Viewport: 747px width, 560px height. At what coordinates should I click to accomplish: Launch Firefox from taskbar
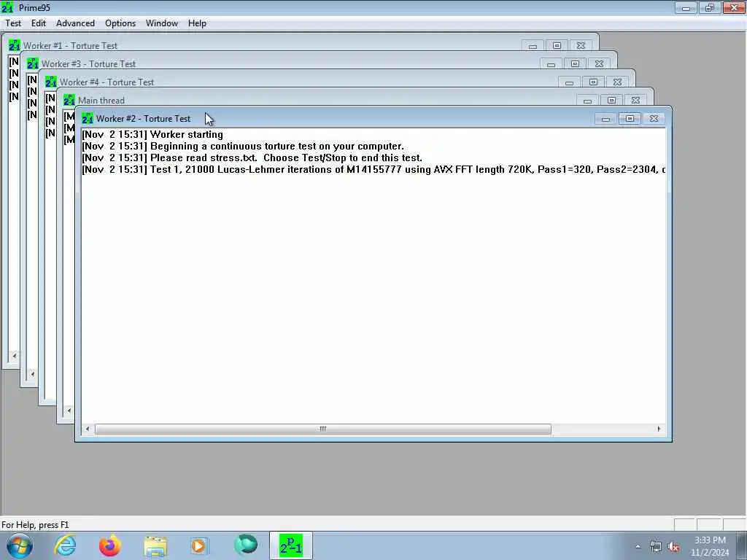(109, 545)
